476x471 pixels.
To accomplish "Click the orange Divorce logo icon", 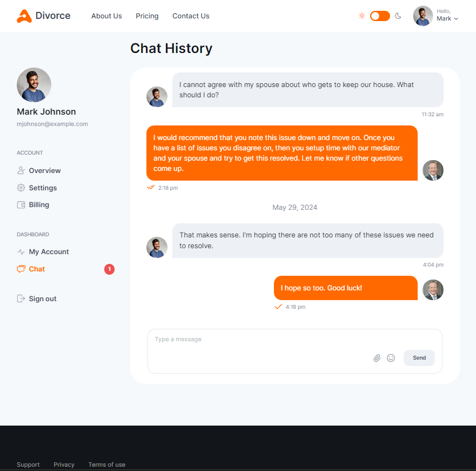I will [24, 16].
